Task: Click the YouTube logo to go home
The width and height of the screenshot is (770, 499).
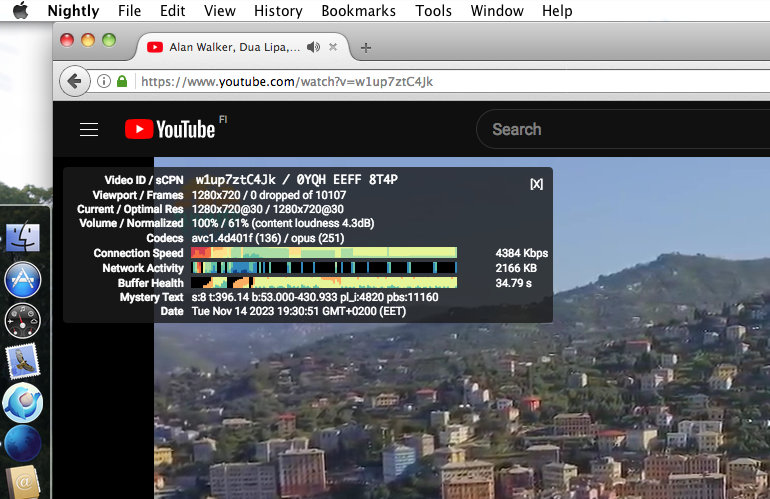Action: pyautogui.click(x=170, y=129)
